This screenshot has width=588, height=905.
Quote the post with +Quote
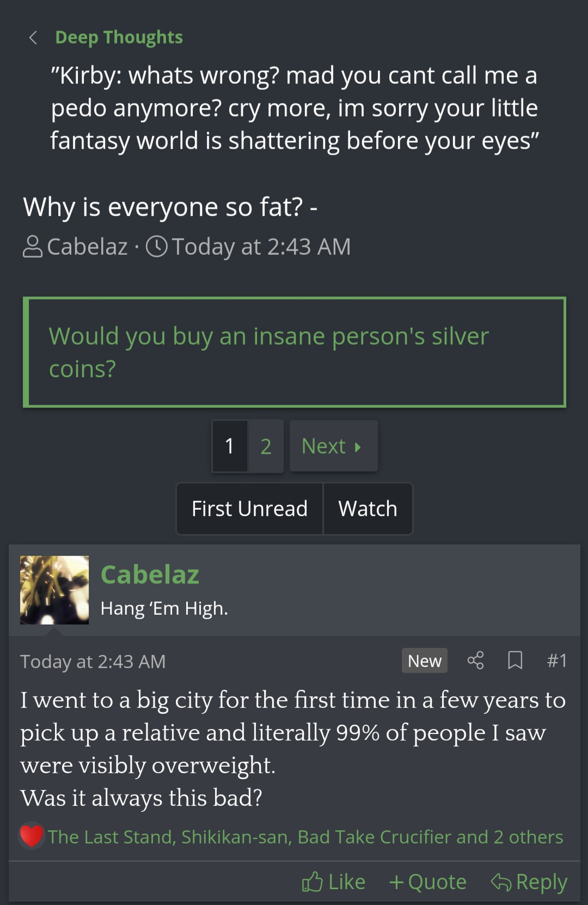pyautogui.click(x=428, y=882)
